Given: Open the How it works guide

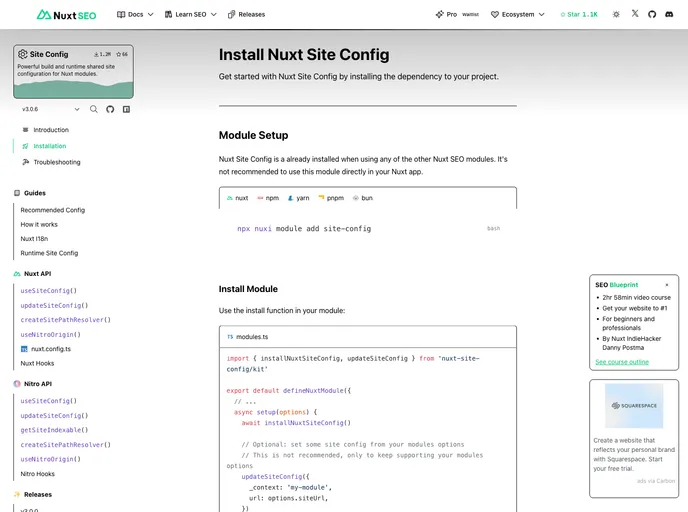Looking at the screenshot, I should point(39,225).
